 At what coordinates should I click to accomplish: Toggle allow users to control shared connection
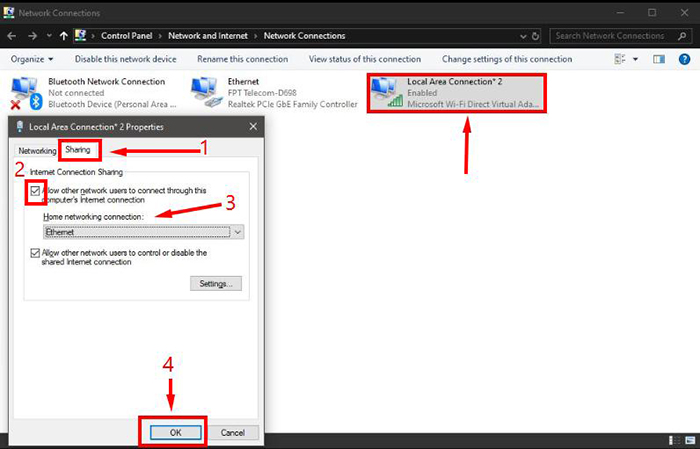(36, 254)
